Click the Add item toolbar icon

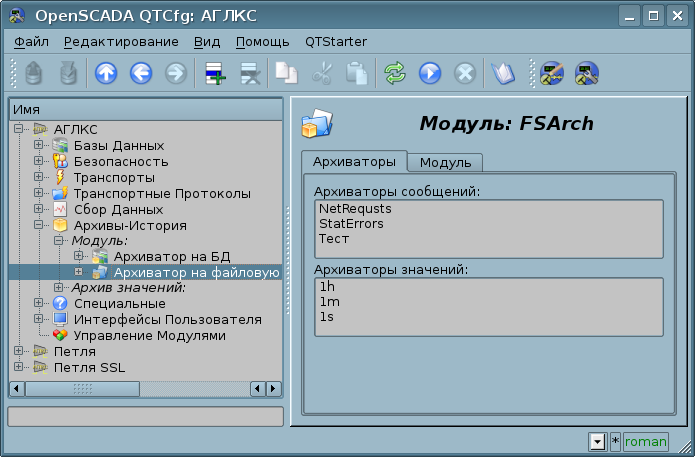point(214,73)
